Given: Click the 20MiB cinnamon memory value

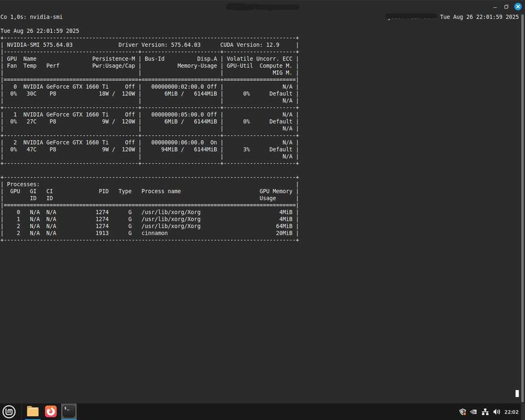Looking at the screenshot, I should pos(284,233).
